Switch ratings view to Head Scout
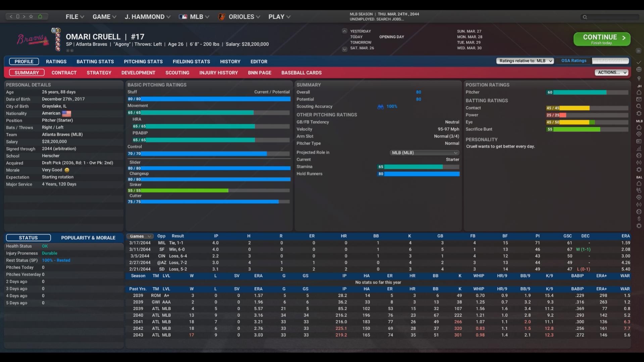Screen dimensions: 644x362 [x=610, y=61]
